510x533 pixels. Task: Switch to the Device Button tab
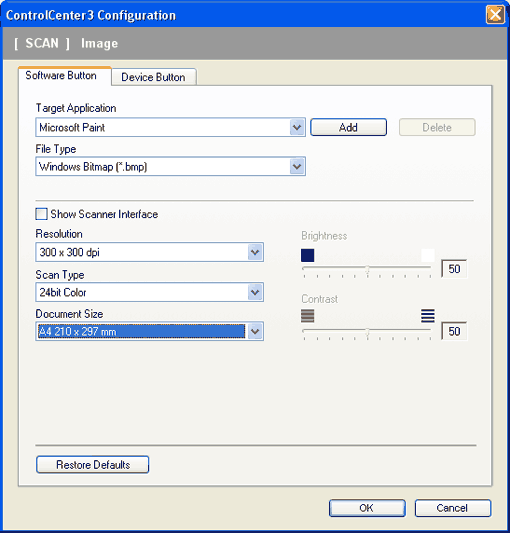pos(154,77)
